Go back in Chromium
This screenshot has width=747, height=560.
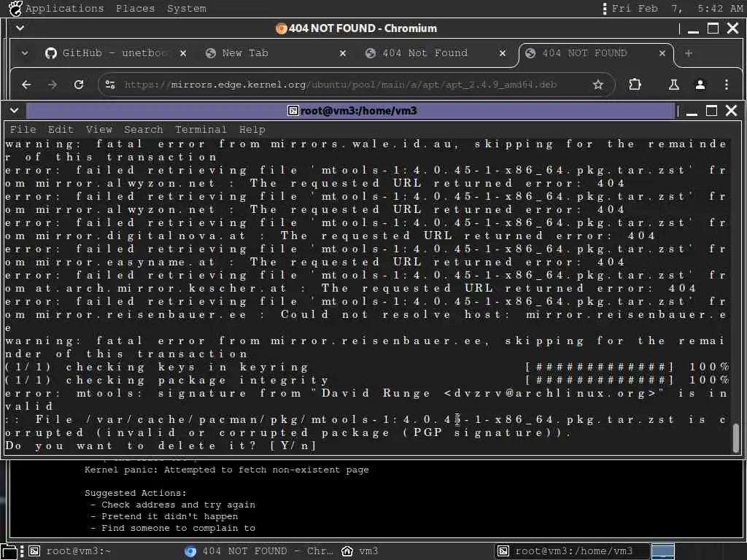[x=27, y=85]
